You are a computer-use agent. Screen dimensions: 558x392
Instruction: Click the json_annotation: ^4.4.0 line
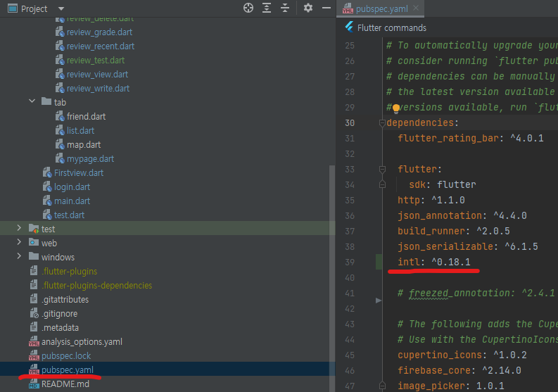(462, 216)
